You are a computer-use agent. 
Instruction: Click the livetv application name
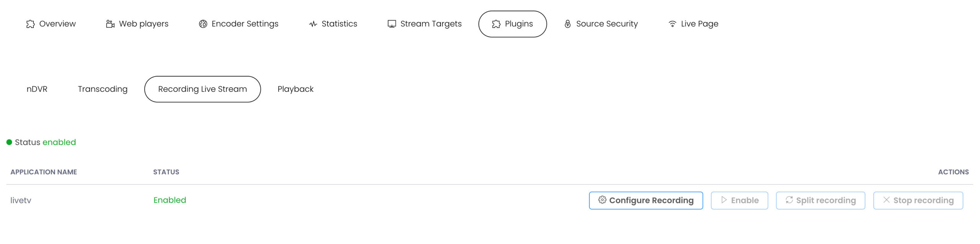21,200
